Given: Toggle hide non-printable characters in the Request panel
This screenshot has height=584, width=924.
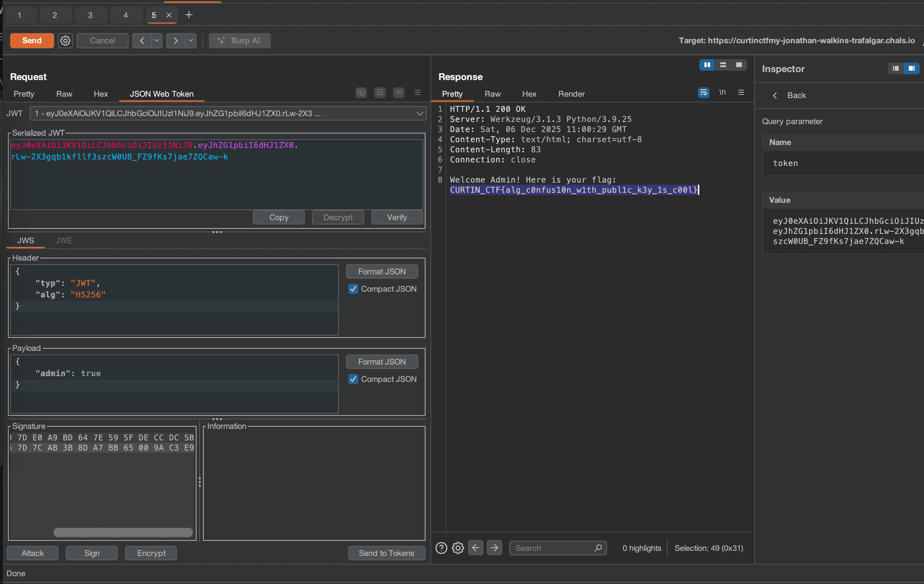Looking at the screenshot, I should click(361, 92).
